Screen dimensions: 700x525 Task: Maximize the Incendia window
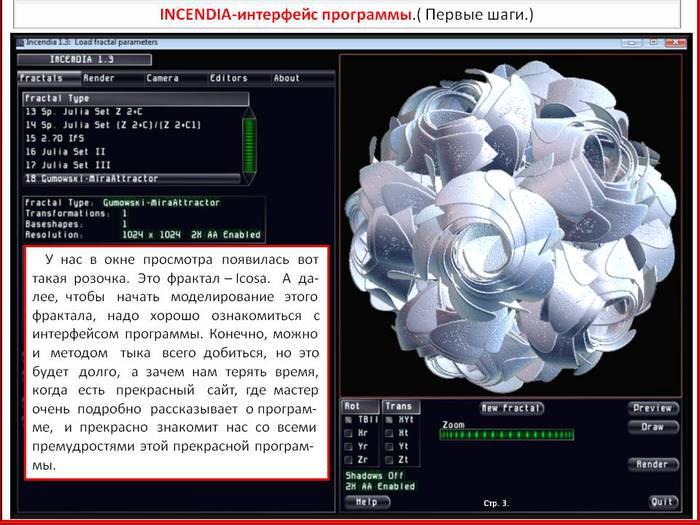click(x=653, y=43)
